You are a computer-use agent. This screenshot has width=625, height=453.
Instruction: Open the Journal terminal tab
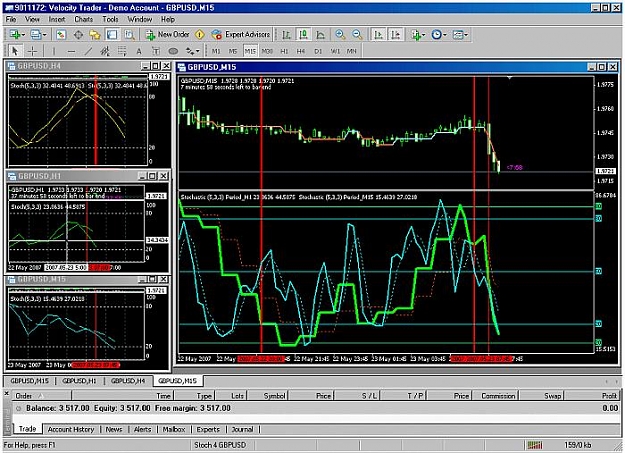pyautogui.click(x=242, y=429)
